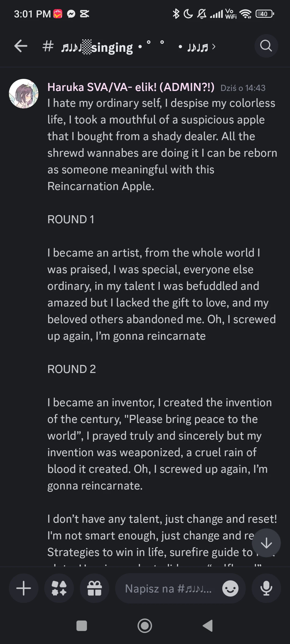Viewport: 290px width, 644px height.
Task: Open Haruka's profile avatar
Action: (x=24, y=94)
